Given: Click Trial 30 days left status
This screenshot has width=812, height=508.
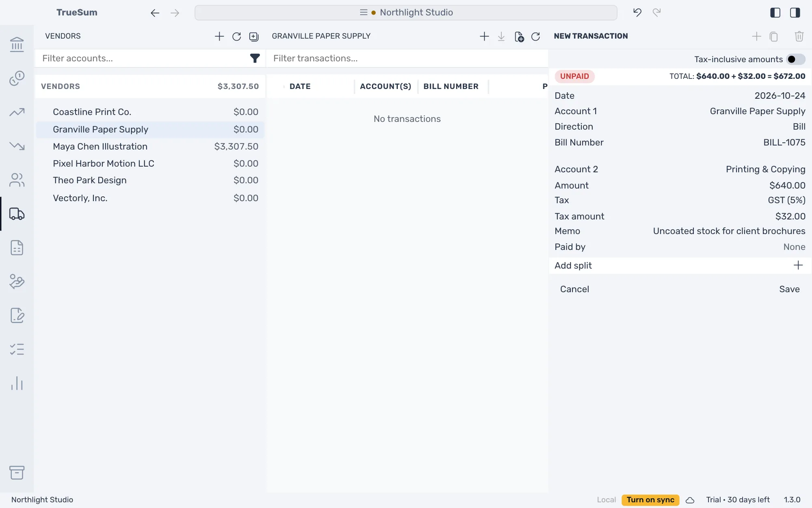Looking at the screenshot, I should (738, 500).
